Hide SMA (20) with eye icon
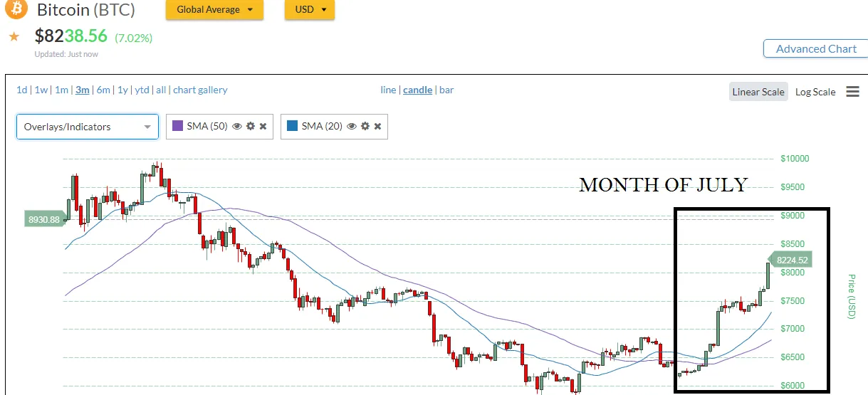Screen dimensions: 868x395 tap(351, 126)
